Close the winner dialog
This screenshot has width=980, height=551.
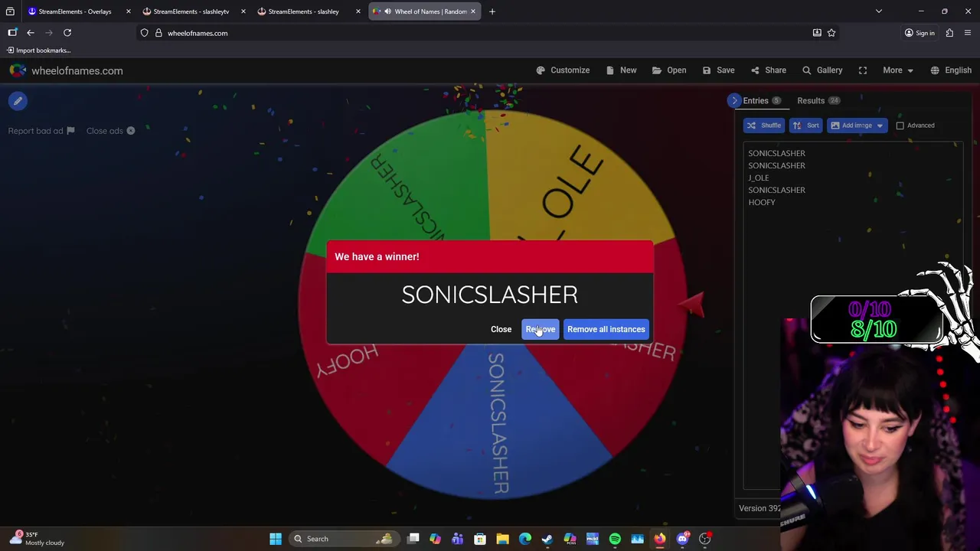pyautogui.click(x=501, y=329)
